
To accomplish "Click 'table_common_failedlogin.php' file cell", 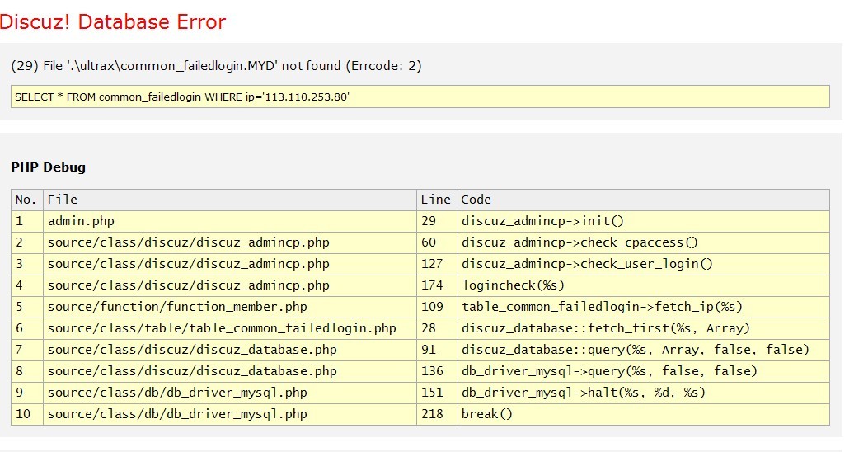I will 230,328.
